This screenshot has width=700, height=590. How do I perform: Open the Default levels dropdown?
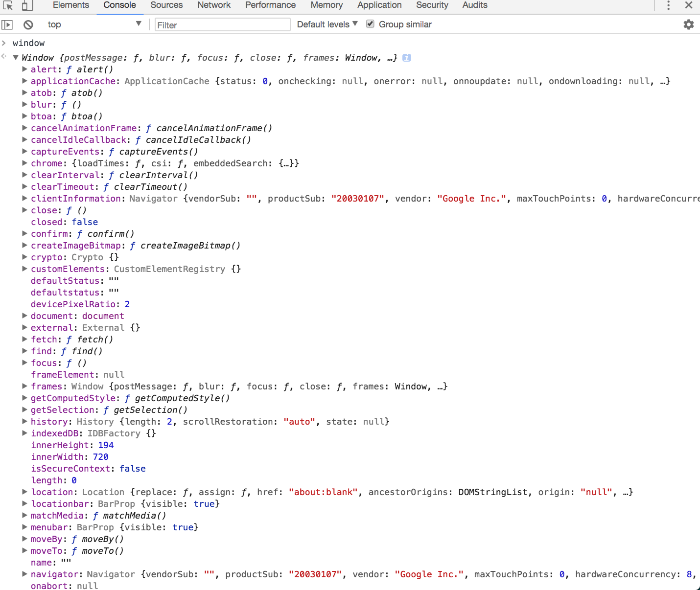[327, 24]
